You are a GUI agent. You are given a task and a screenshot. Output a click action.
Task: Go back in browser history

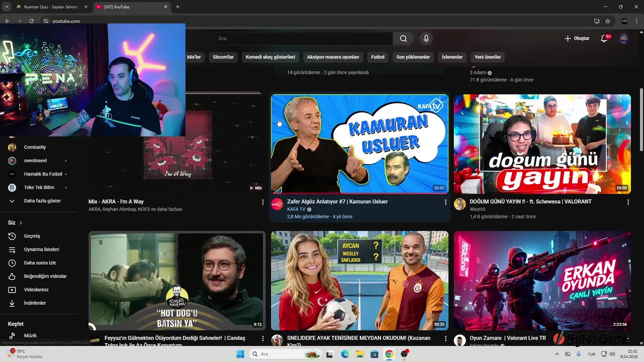point(7,21)
